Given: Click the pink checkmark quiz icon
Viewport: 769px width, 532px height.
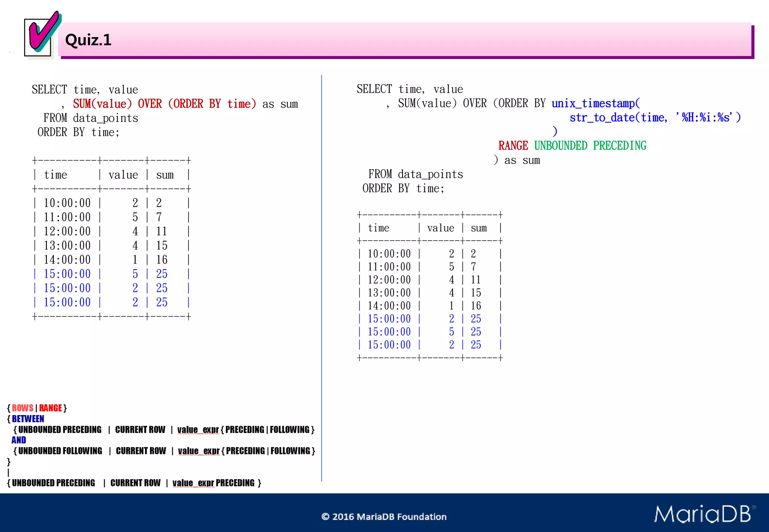Looking at the screenshot, I should tap(42, 35).
